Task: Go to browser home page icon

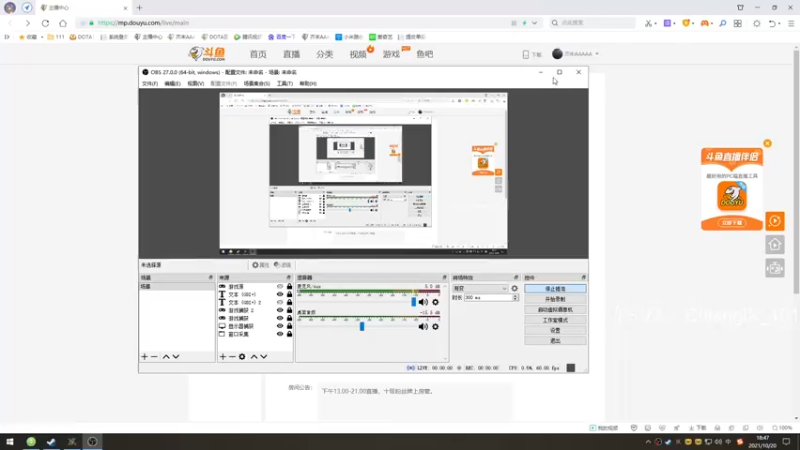Action: (63, 23)
